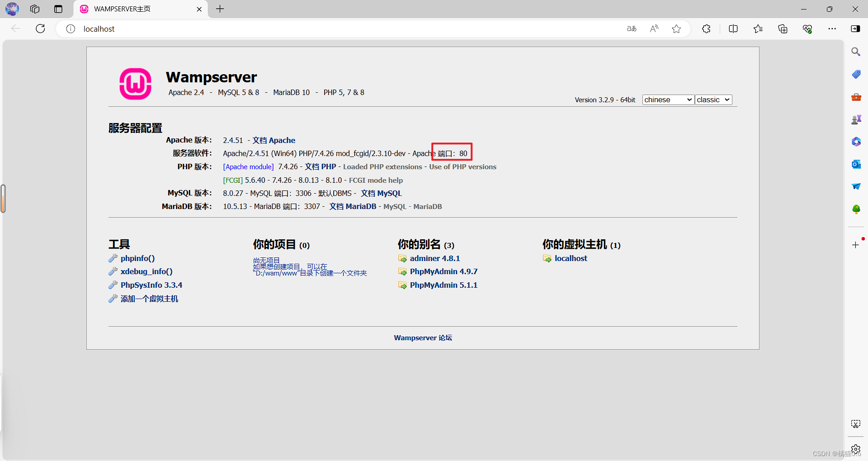The image size is (868, 461).
Task: Open the 文档 MySQL link
Action: pyautogui.click(x=381, y=193)
